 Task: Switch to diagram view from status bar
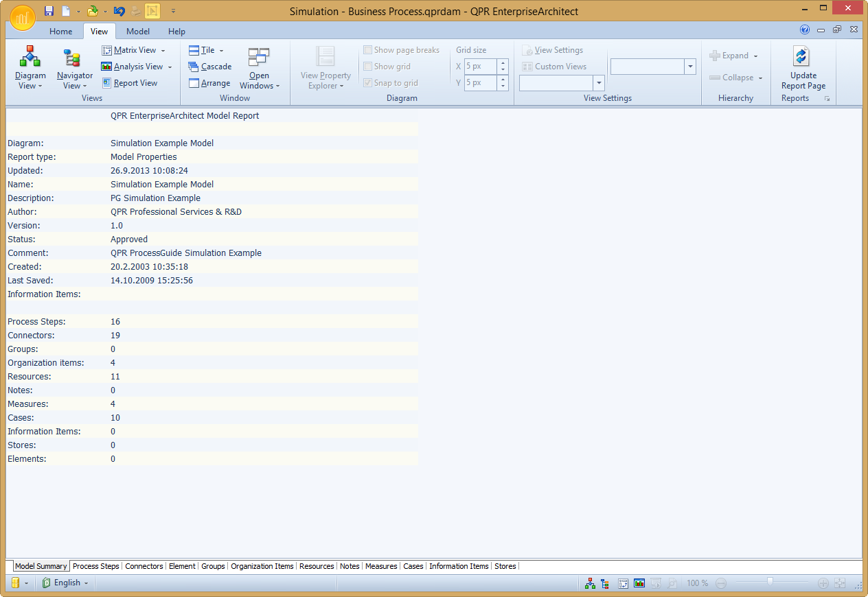[x=590, y=583]
